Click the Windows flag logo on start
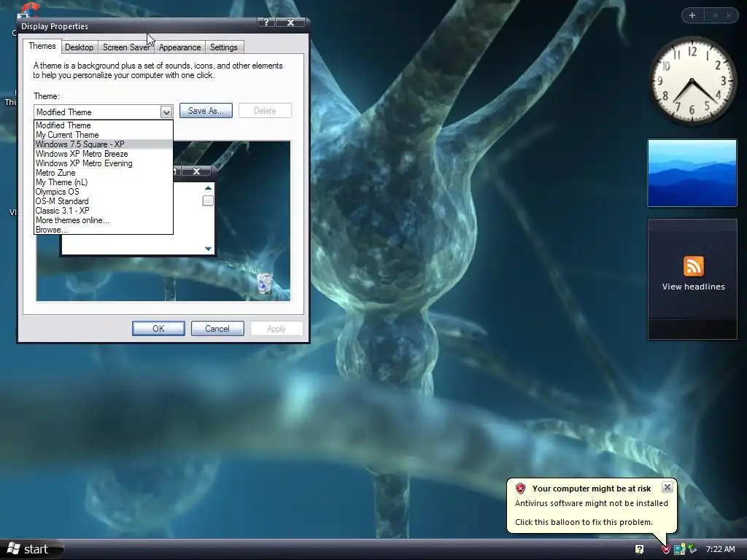Screen dimensions: 747x560 pyautogui.click(x=13, y=549)
